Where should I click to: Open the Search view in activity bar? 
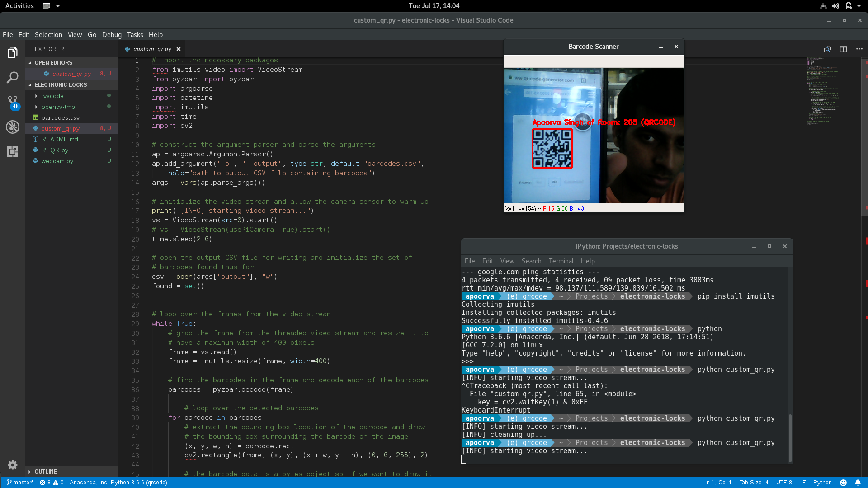click(13, 77)
